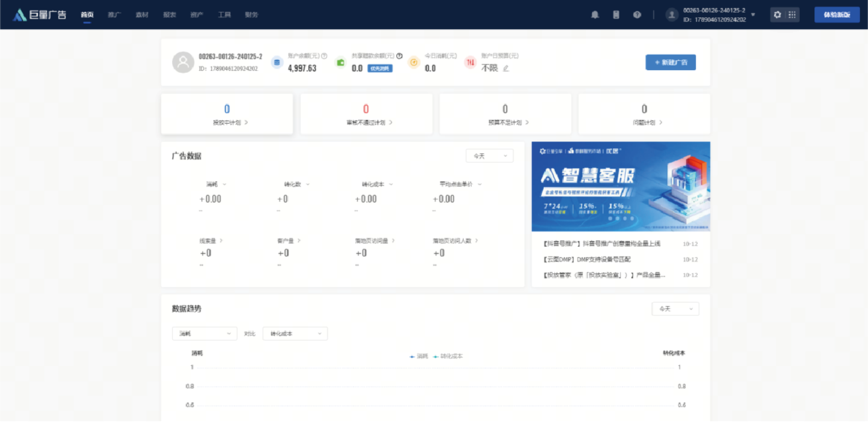The height and width of the screenshot is (422, 868).
Task: Expand the 转化成本 comparison dropdown
Action: coord(294,334)
